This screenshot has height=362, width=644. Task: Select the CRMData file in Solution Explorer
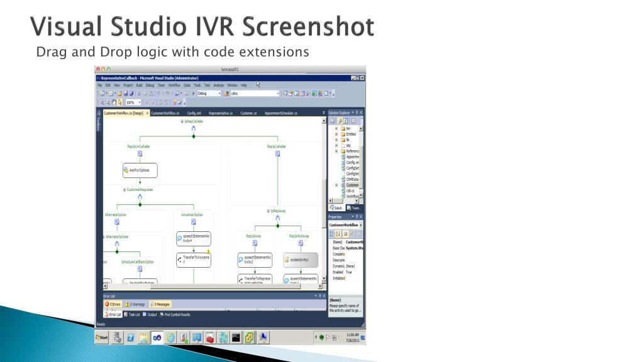350,179
